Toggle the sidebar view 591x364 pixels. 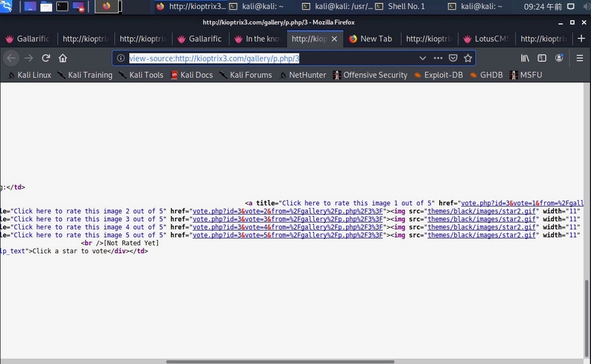(x=542, y=58)
